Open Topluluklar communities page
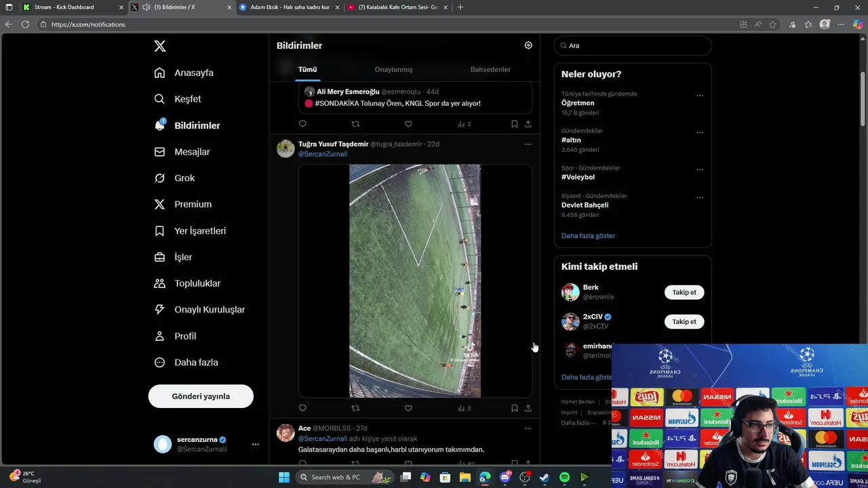The image size is (868, 488). (x=187, y=283)
